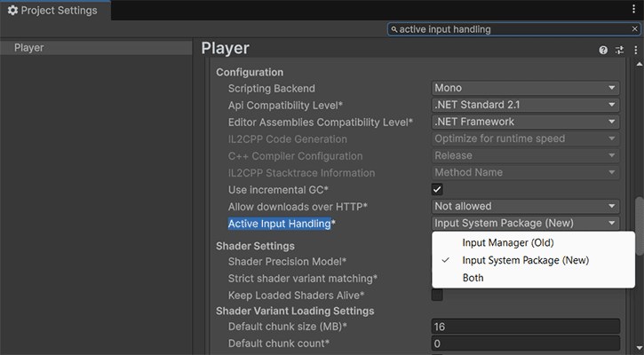Open Scripting Backend dropdown
644x355 pixels.
(525, 88)
